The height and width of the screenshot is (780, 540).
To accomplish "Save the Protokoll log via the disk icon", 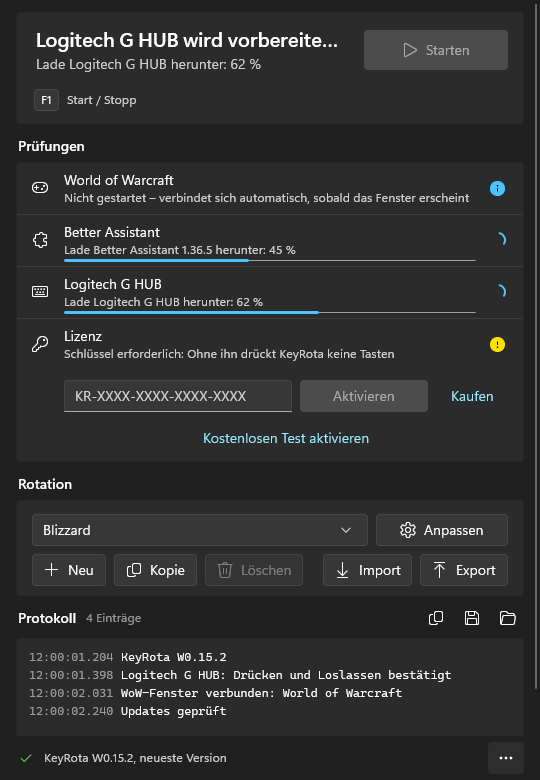I will [x=472, y=618].
